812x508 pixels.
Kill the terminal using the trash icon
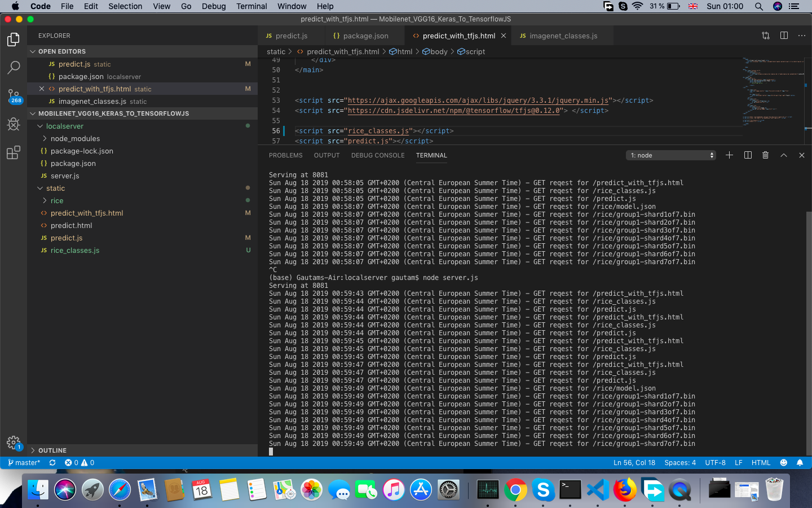(x=765, y=155)
